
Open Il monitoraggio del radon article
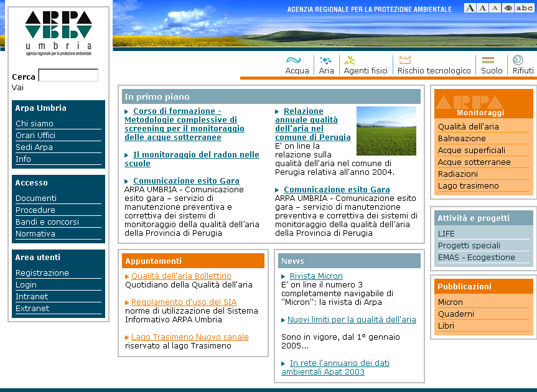coord(192,159)
